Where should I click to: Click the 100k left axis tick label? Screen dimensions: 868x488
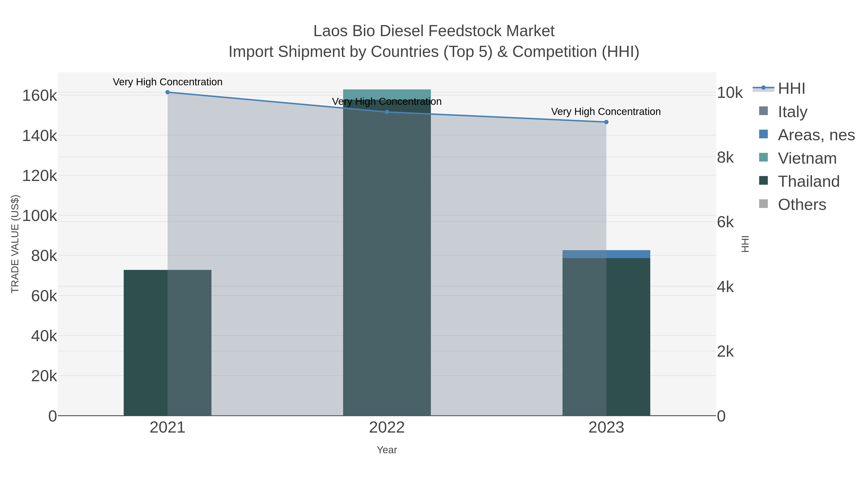click(40, 216)
